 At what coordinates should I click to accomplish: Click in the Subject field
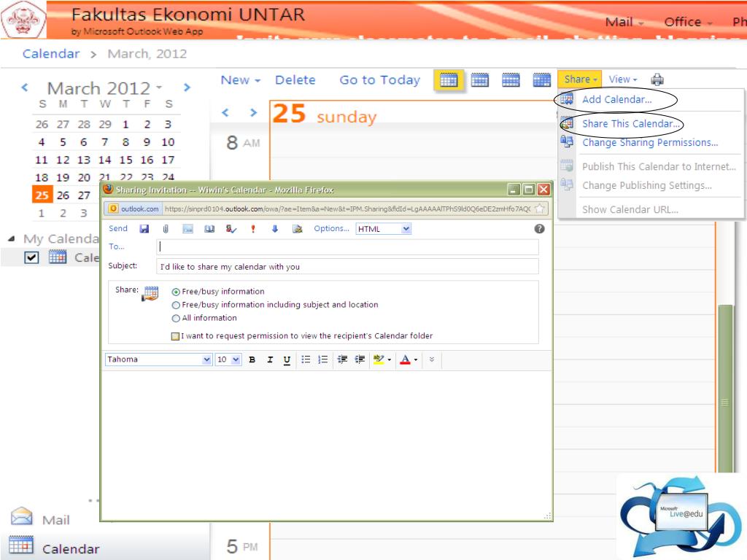(x=347, y=267)
